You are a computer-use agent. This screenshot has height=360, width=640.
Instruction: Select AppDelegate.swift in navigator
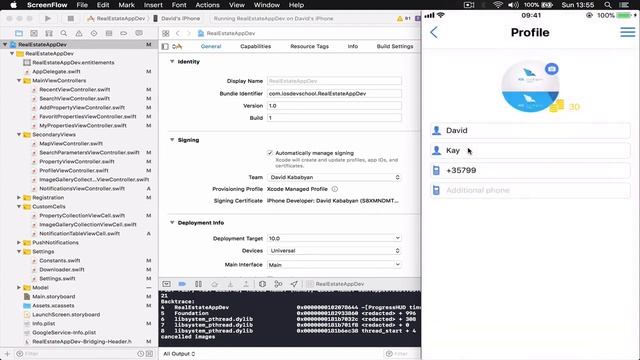pyautogui.click(x=56, y=71)
